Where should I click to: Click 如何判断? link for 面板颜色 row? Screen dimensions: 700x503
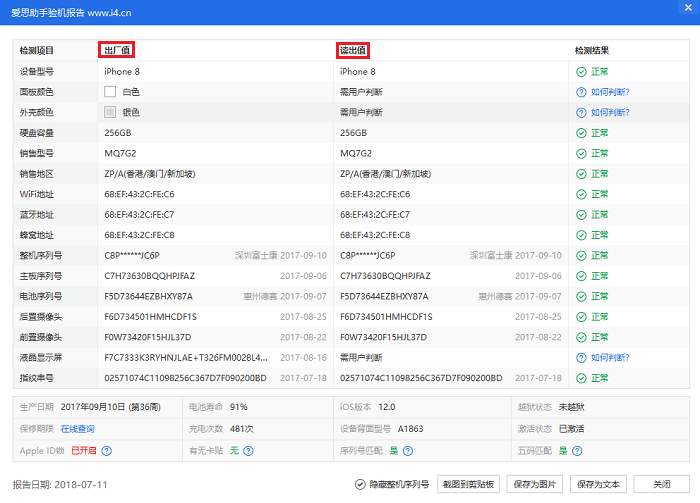click(x=610, y=92)
